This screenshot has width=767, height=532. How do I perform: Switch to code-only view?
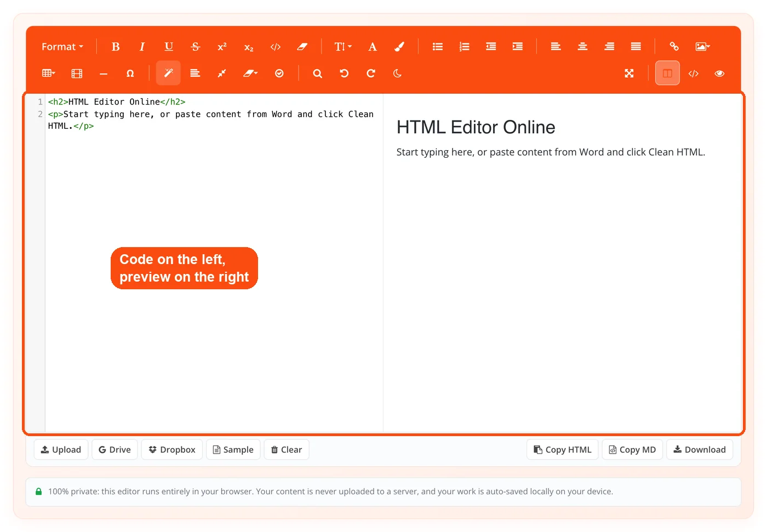pos(694,73)
